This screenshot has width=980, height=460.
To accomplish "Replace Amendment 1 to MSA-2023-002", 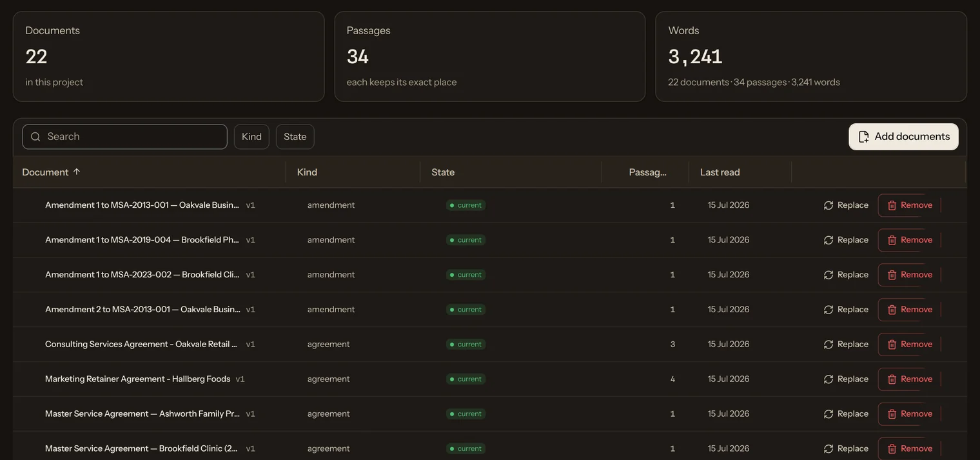I will tap(846, 275).
